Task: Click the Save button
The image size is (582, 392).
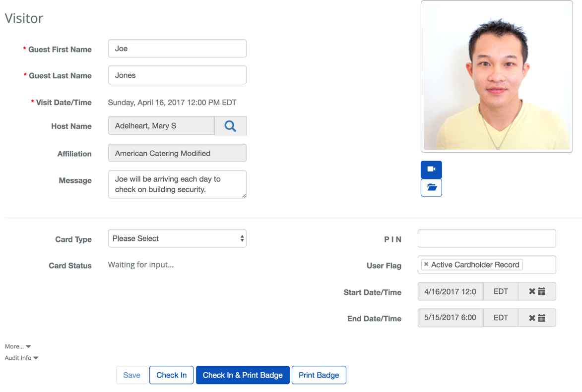Action: (x=131, y=375)
